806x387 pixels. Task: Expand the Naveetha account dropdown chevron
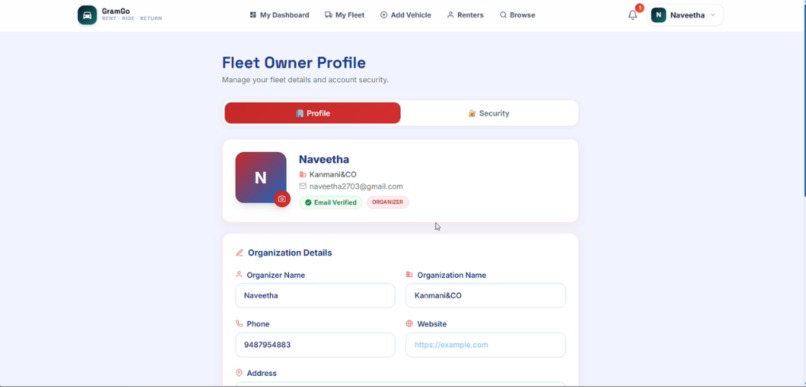pyautogui.click(x=712, y=15)
